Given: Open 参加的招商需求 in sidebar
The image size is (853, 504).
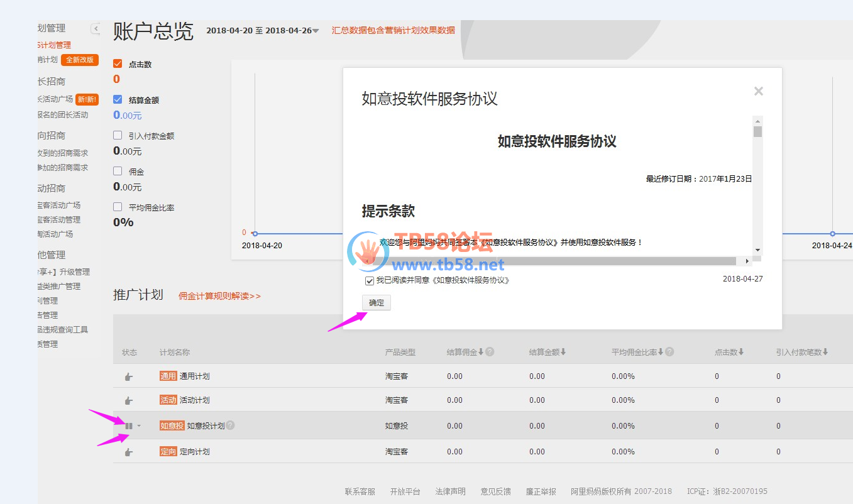Looking at the screenshot, I should (x=63, y=168).
